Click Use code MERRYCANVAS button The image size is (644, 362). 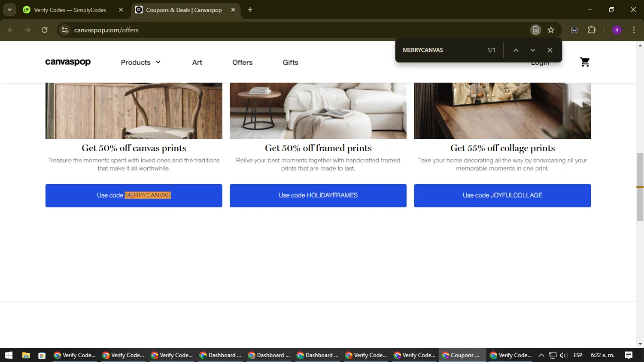point(134,195)
